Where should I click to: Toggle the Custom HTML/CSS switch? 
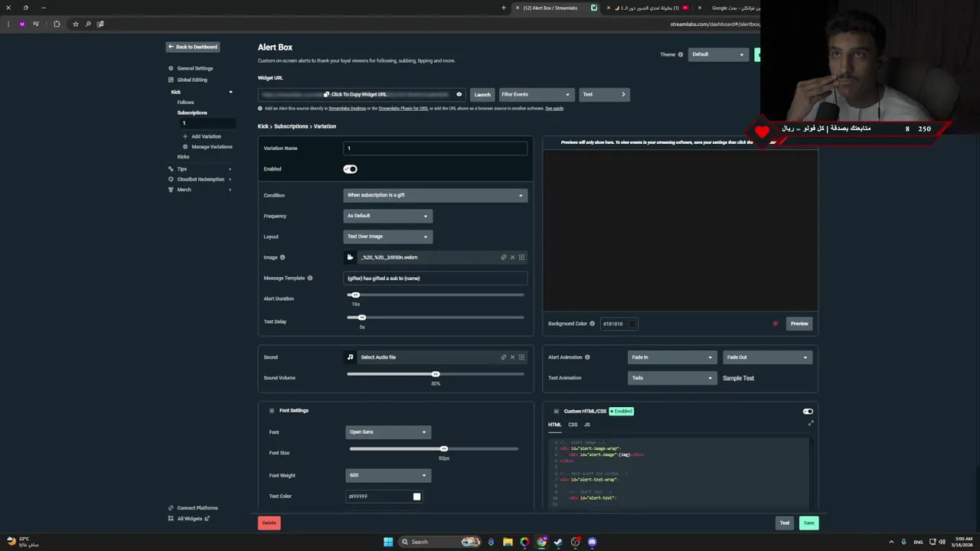coord(808,411)
